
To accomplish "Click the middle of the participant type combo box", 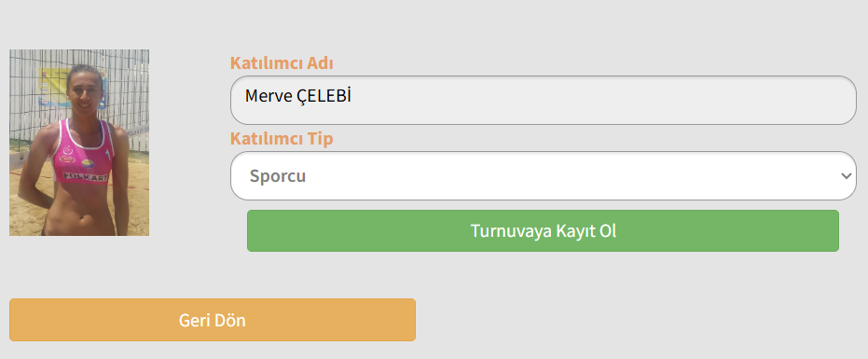I will [x=543, y=175].
